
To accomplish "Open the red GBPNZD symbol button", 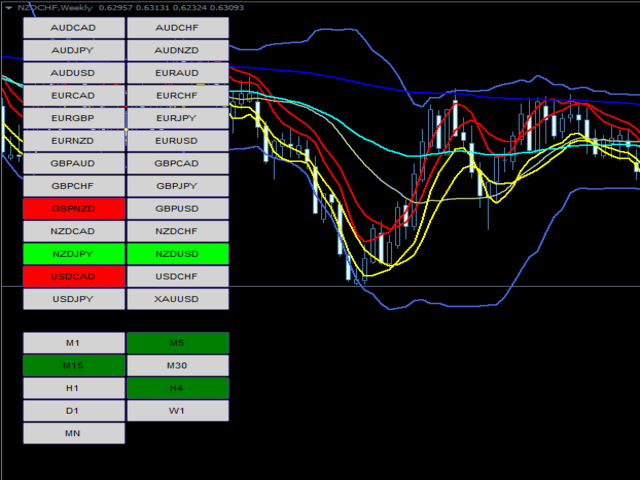I will (74, 209).
